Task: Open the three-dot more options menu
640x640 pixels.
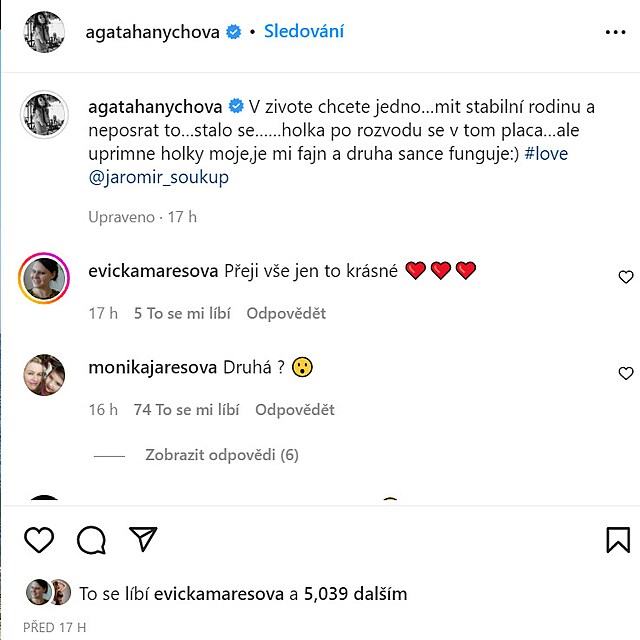Action: 615,32
